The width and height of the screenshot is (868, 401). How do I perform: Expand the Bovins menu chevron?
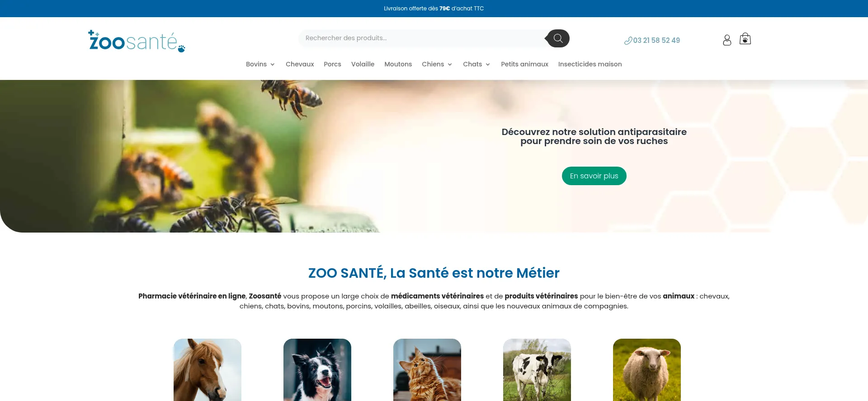[x=273, y=65]
